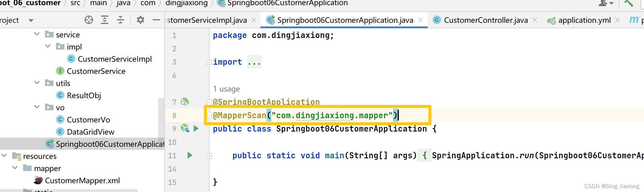Click breadcrumb 'main'
This screenshot has width=644, height=192.
click(99, 3)
